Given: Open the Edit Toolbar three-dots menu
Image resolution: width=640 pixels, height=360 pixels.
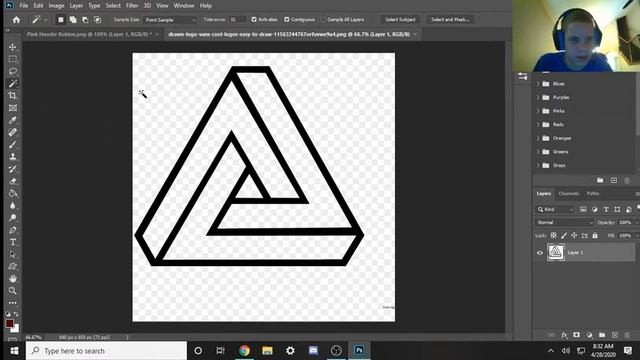Looking at the screenshot, I should tap(13, 303).
